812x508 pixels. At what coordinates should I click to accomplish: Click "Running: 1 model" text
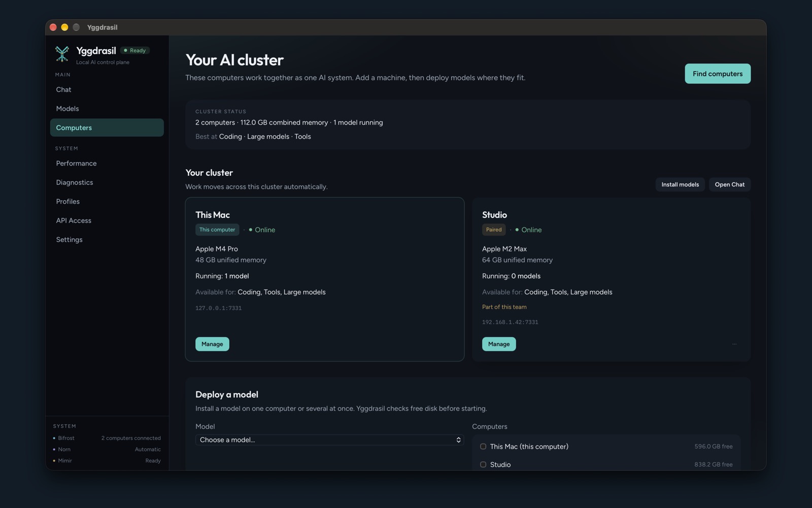point(222,276)
